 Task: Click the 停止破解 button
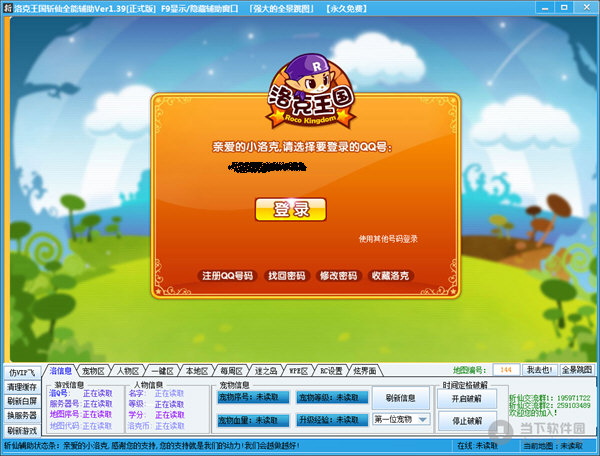click(467, 421)
